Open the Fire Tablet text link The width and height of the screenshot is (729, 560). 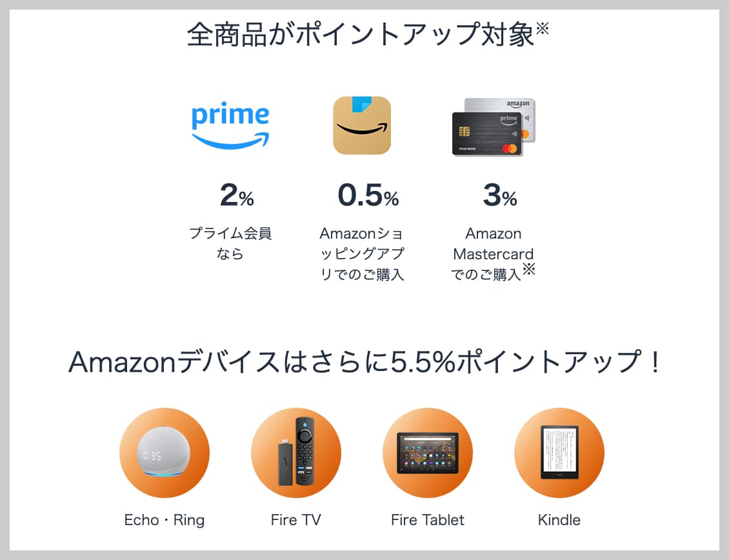(428, 520)
